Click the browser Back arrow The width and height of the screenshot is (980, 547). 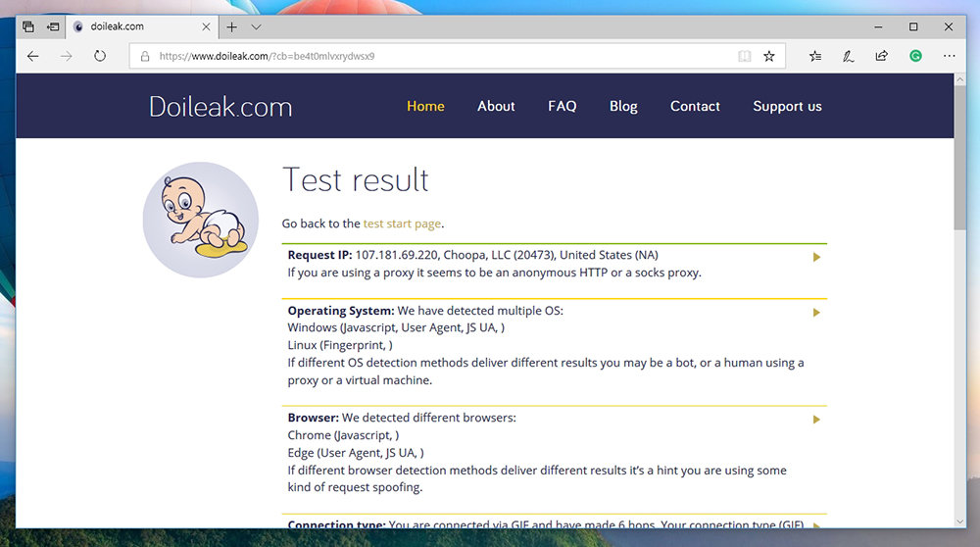click(33, 56)
